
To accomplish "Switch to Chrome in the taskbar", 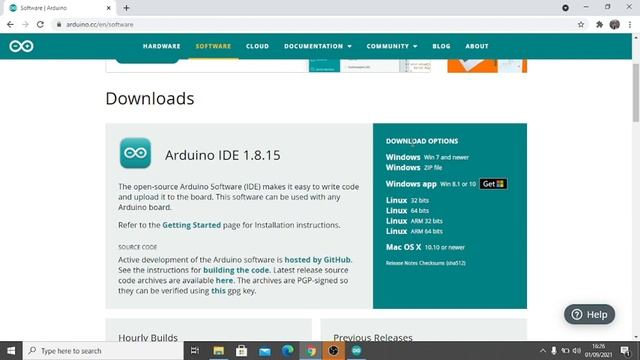I will 311,351.
